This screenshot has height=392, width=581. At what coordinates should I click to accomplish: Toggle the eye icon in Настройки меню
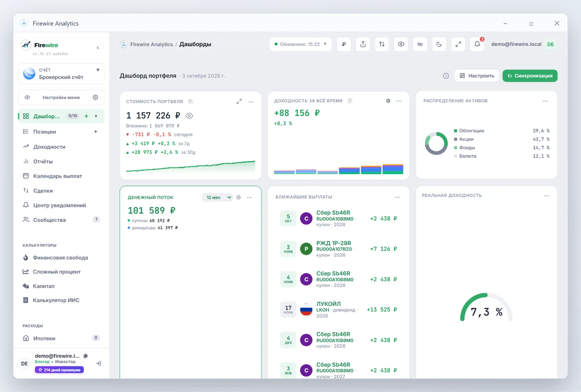tap(27, 97)
